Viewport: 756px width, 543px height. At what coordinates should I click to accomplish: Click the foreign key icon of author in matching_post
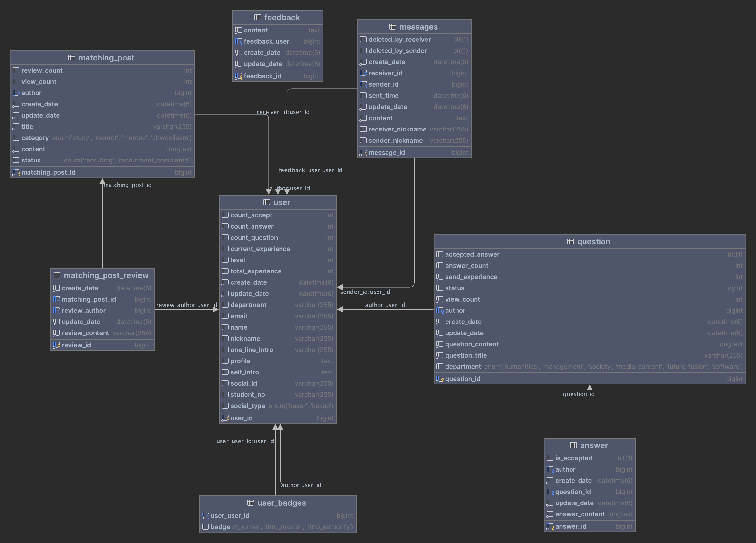[16, 93]
